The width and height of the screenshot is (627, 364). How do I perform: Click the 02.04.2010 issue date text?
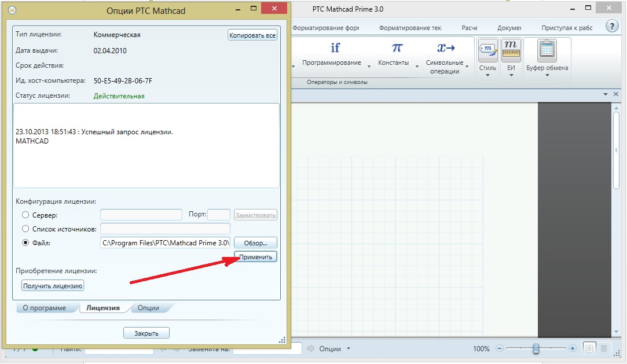click(110, 51)
